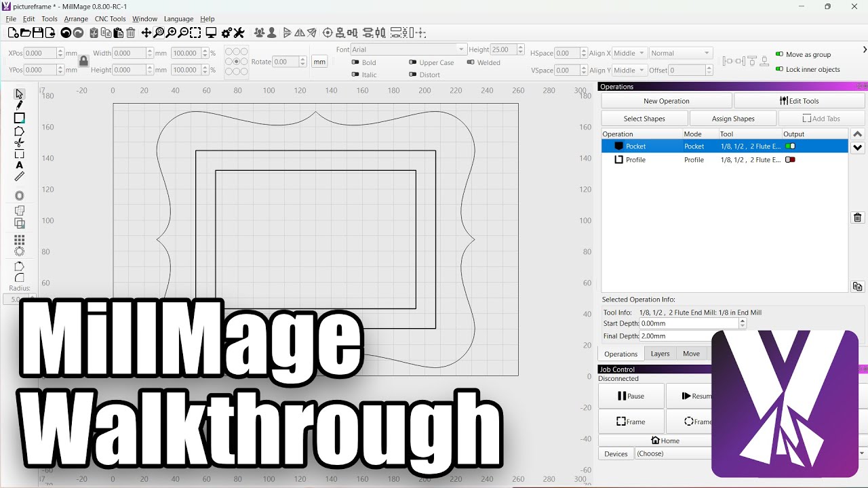
Task: Move operation up with arrow
Action: point(858,134)
